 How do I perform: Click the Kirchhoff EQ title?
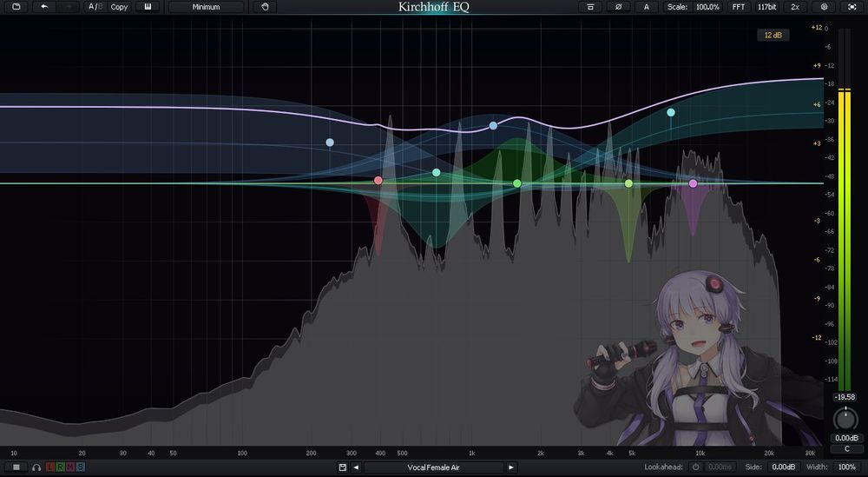(x=434, y=7)
